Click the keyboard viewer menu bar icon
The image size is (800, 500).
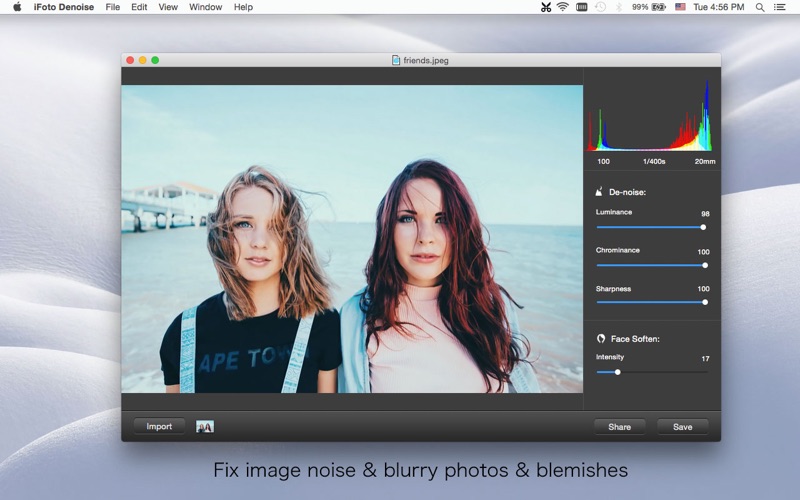click(582, 7)
